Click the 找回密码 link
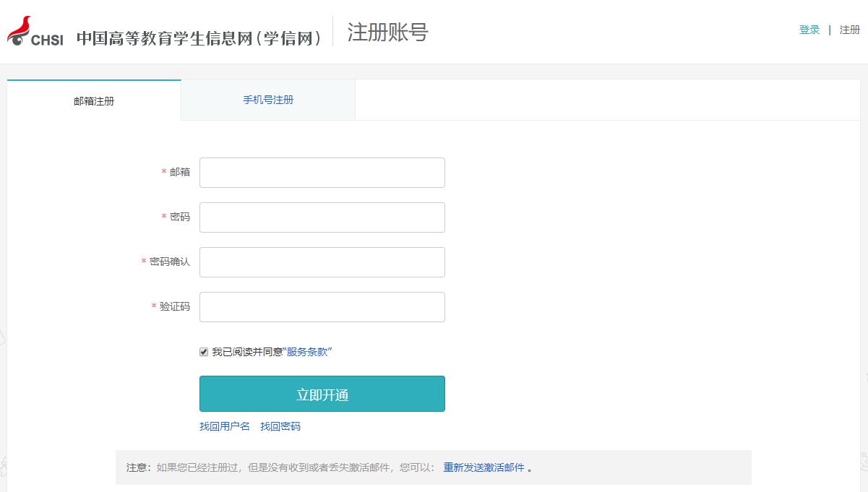Screen dimensions: 868x492 (280, 426)
